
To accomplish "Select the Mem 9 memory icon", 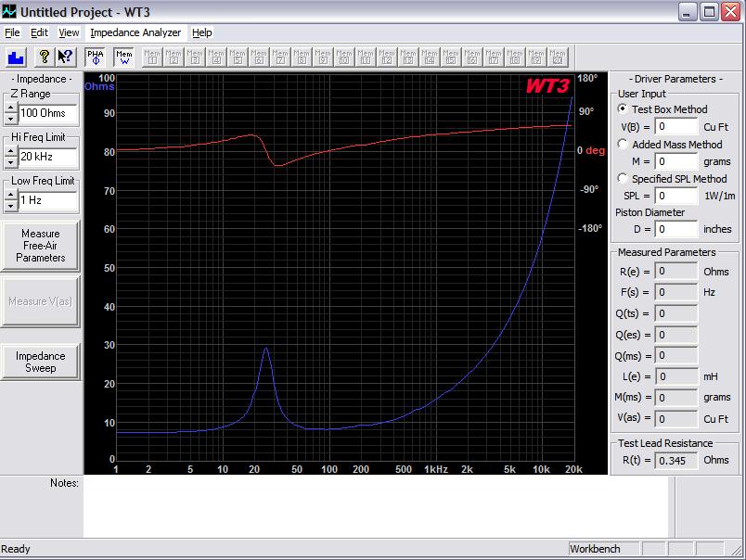I will (323, 57).
